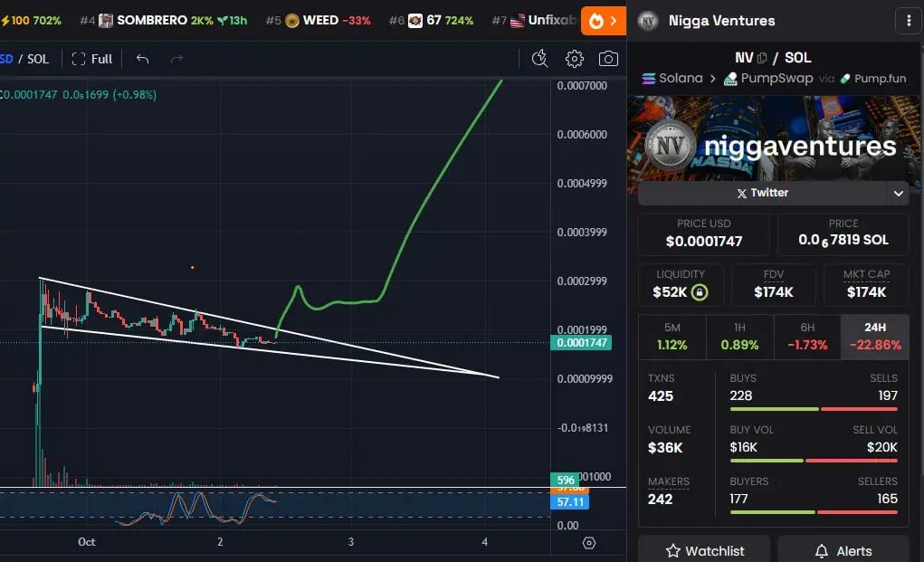Open chart settings gear

pyautogui.click(x=574, y=58)
